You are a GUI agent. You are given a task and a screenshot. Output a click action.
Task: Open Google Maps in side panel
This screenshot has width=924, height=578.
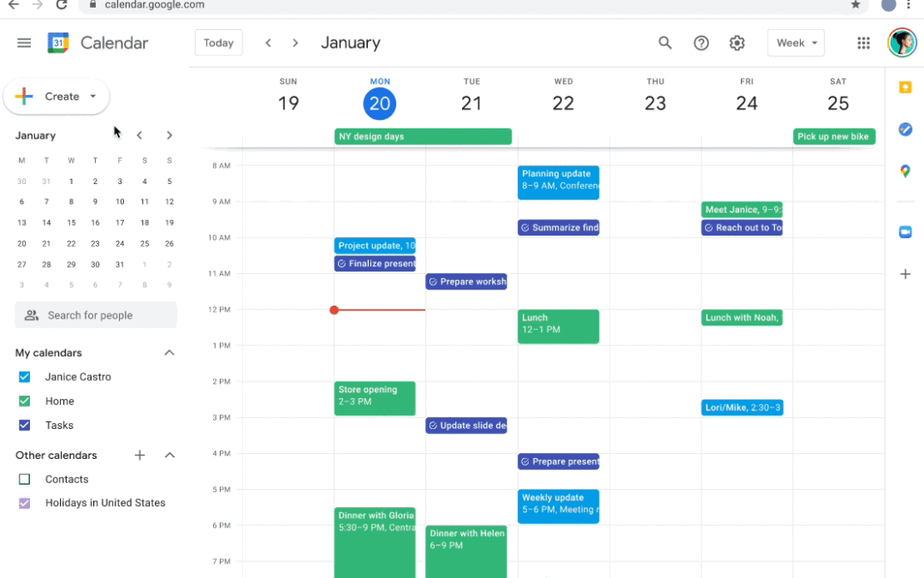[x=905, y=171]
